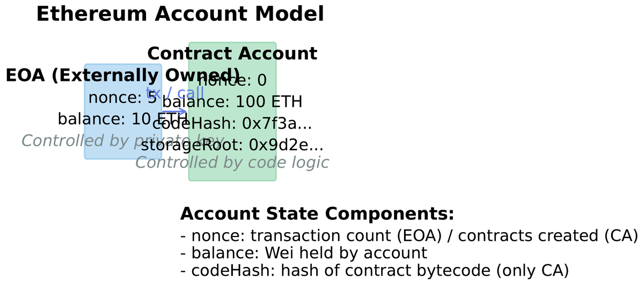This screenshot has height=290, width=644.
Task: Select the 'Contract Account' heading
Action: click(x=232, y=54)
